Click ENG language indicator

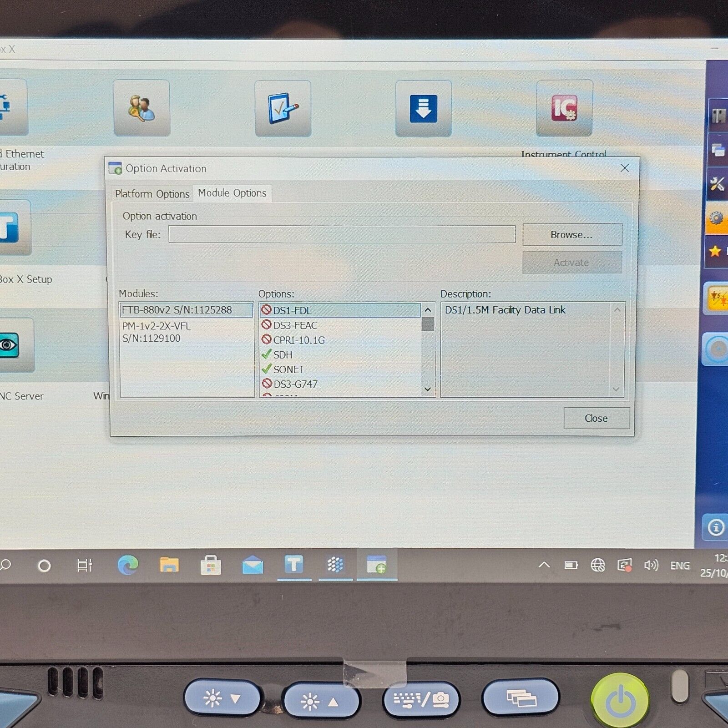(680, 566)
